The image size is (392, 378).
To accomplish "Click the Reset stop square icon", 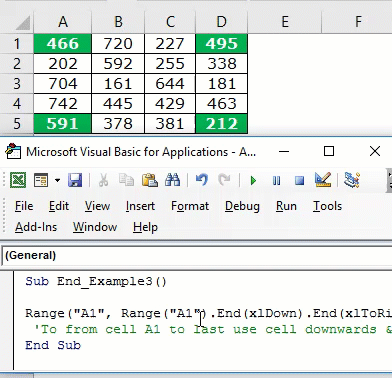I will click(299, 181).
